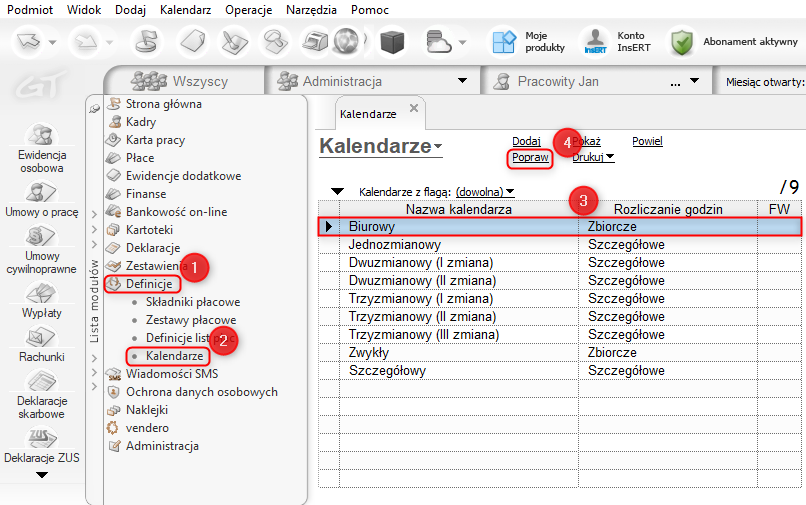The height and width of the screenshot is (505, 806).
Task: Click the Abonament aktywny shield icon
Action: tap(682, 42)
